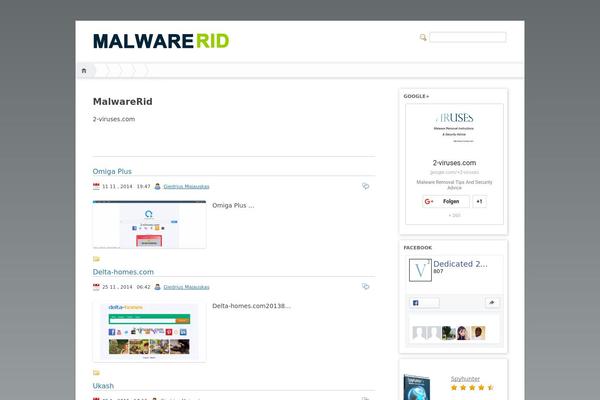Click the Spyhunter star rating

pos(472,388)
